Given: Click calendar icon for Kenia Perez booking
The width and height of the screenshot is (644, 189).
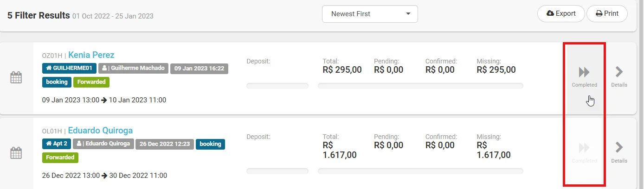Looking at the screenshot, I should 16,77.
